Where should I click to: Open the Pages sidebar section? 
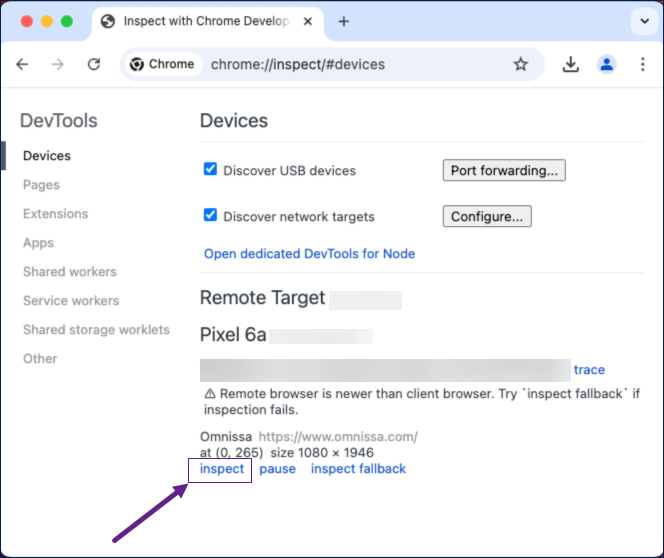(x=41, y=185)
